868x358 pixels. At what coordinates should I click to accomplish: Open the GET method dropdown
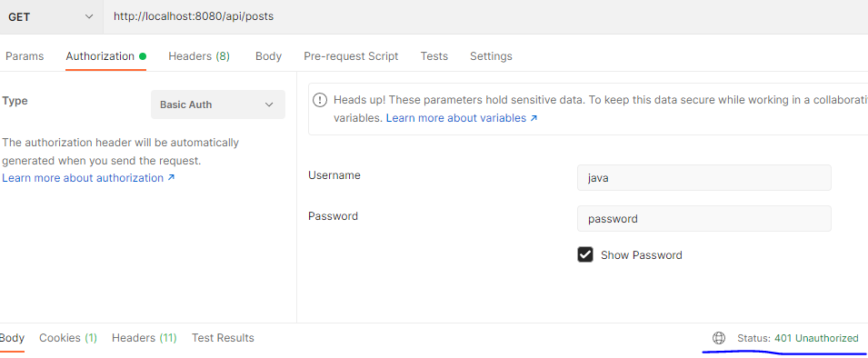[x=51, y=16]
